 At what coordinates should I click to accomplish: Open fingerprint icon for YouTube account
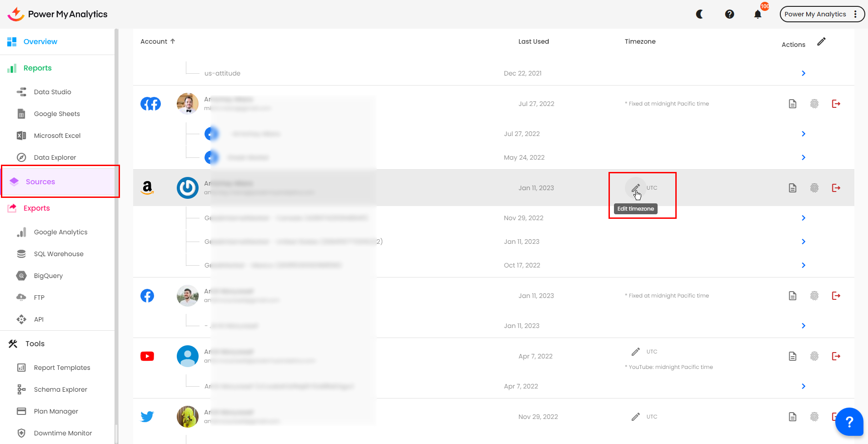(x=814, y=356)
